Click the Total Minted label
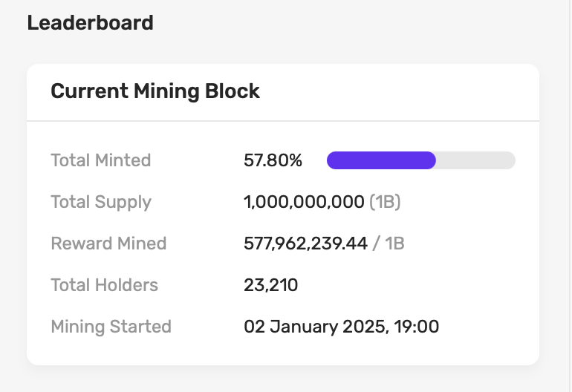572x392 pixels. coord(100,160)
